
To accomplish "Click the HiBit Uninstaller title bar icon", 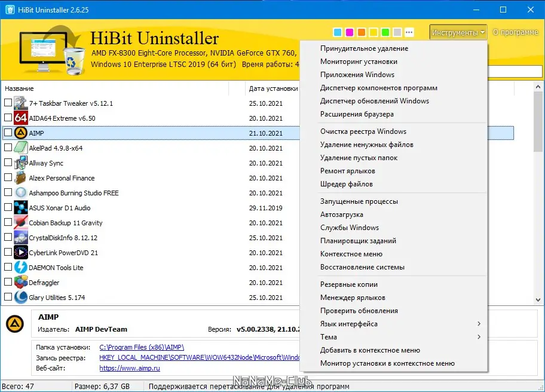I will [10, 10].
